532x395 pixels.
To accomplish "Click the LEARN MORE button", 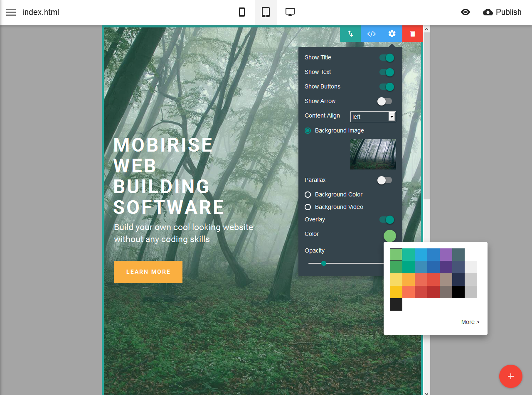I will coord(148,272).
